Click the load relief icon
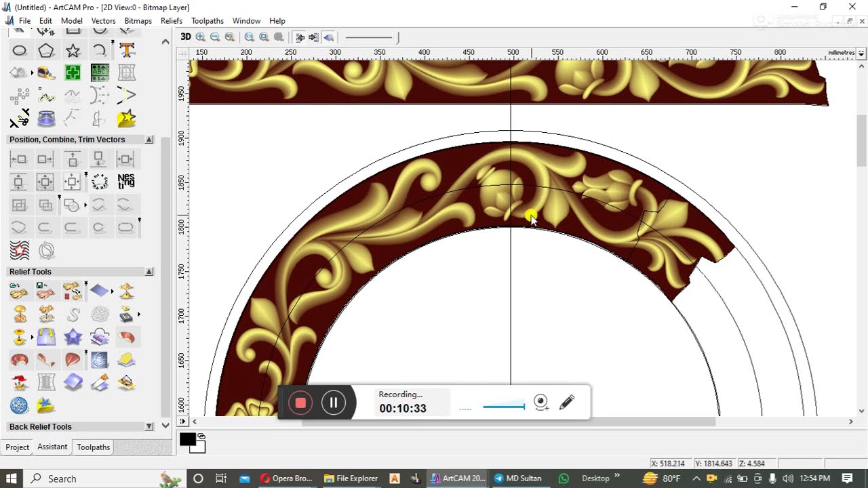This screenshot has height=488, width=868. point(19,291)
